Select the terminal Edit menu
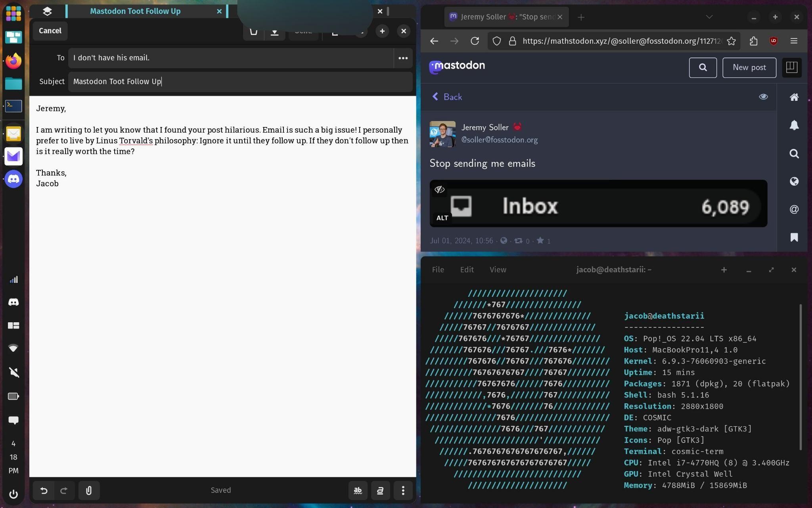This screenshot has width=812, height=508. click(x=467, y=269)
